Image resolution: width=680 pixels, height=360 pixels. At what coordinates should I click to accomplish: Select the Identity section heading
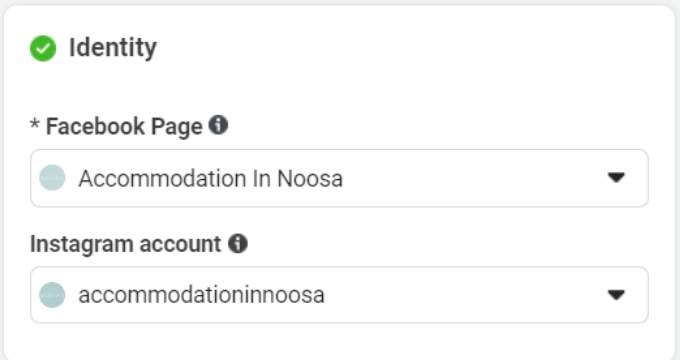coord(113,47)
